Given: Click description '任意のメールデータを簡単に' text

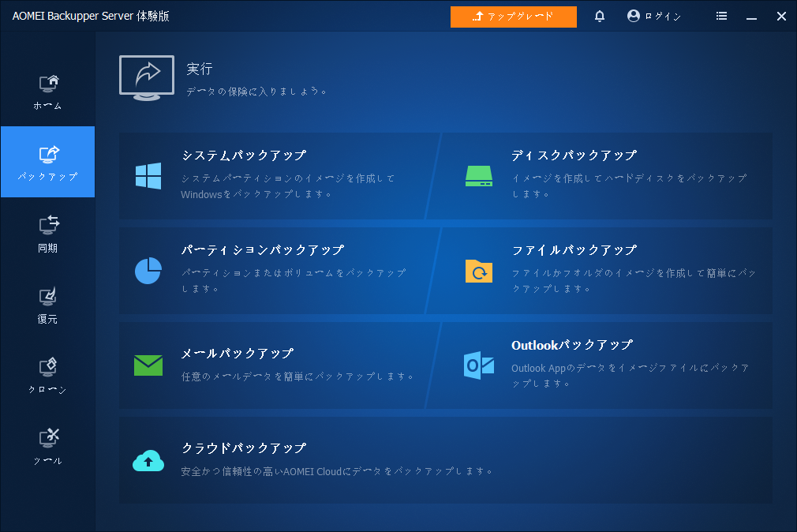Looking at the screenshot, I should 297,377.
